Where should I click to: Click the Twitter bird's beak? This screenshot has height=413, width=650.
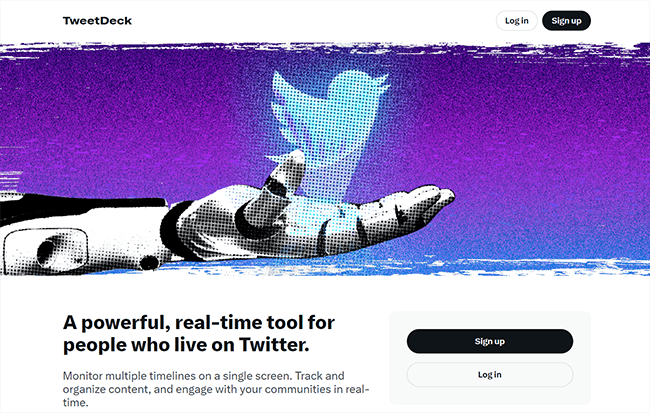coord(382,83)
